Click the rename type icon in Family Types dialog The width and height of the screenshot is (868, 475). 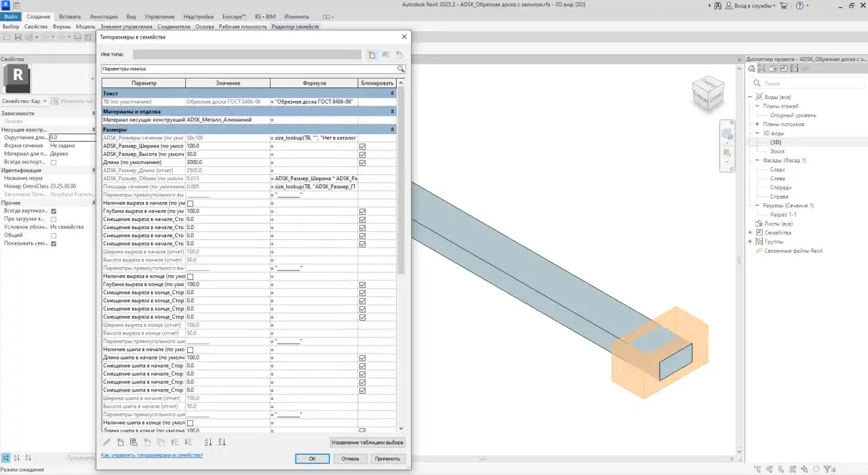pyautogui.click(x=384, y=54)
